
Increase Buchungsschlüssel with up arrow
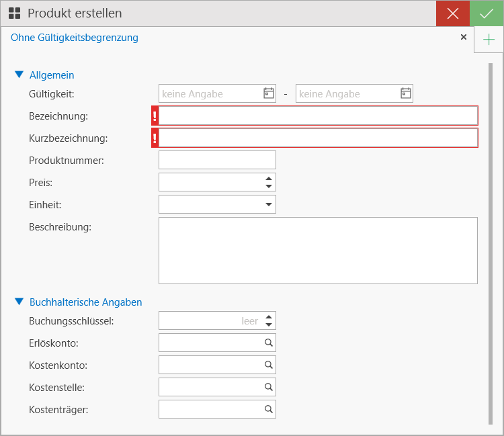coord(269,317)
